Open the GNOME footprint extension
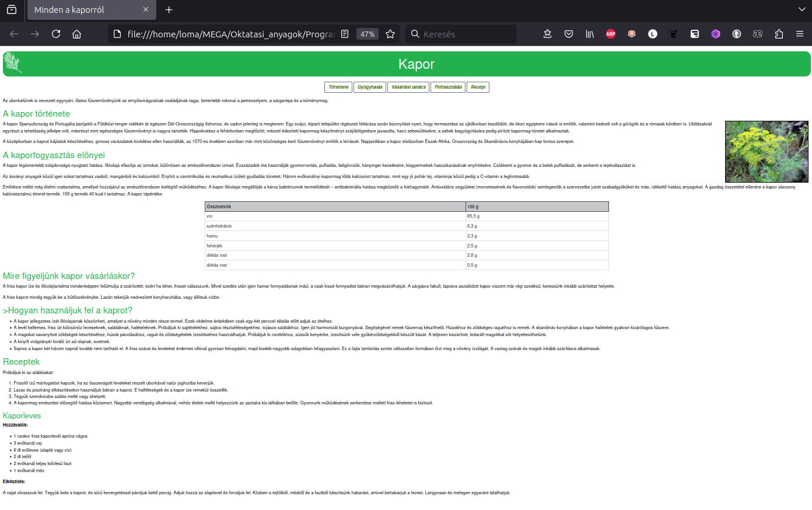The height and width of the screenshot is (510, 812). click(x=674, y=34)
